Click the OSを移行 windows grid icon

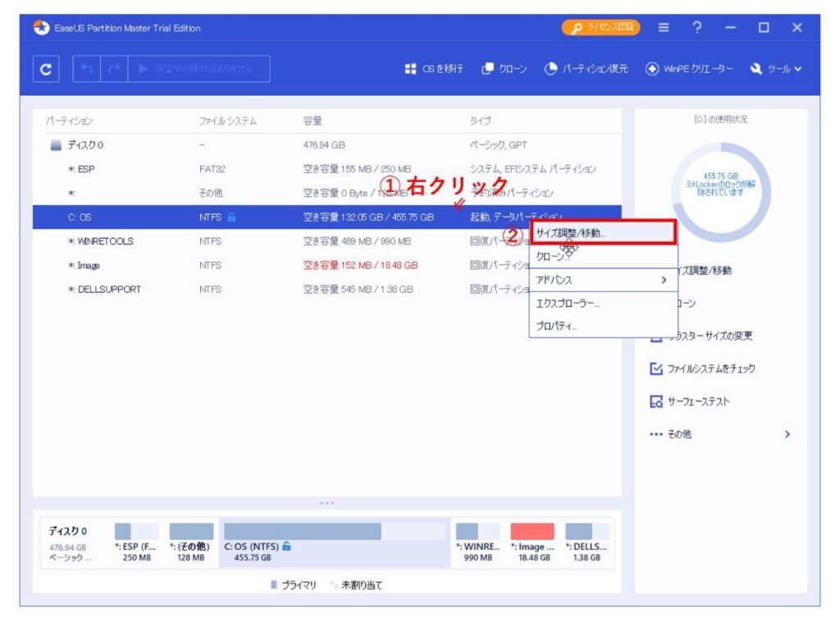410,69
